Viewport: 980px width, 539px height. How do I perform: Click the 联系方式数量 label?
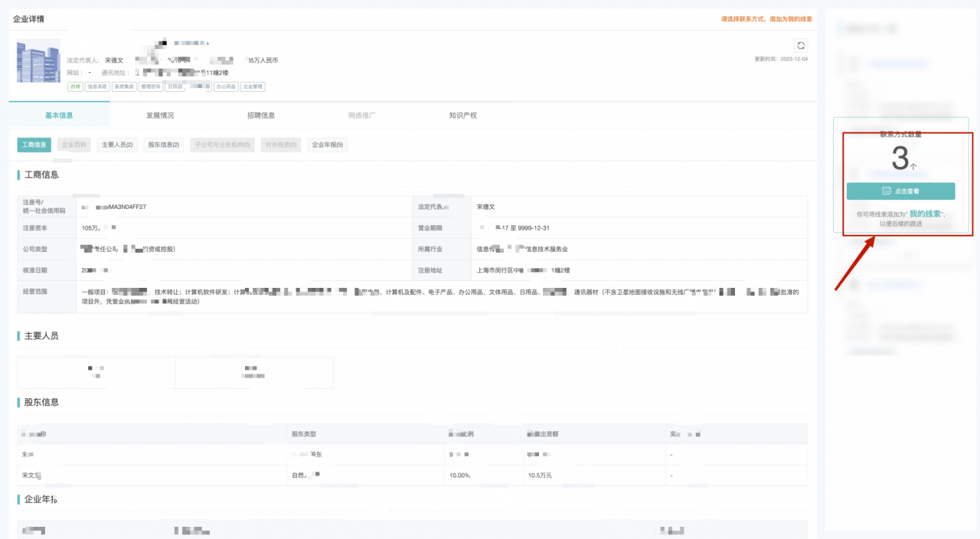pyautogui.click(x=901, y=134)
